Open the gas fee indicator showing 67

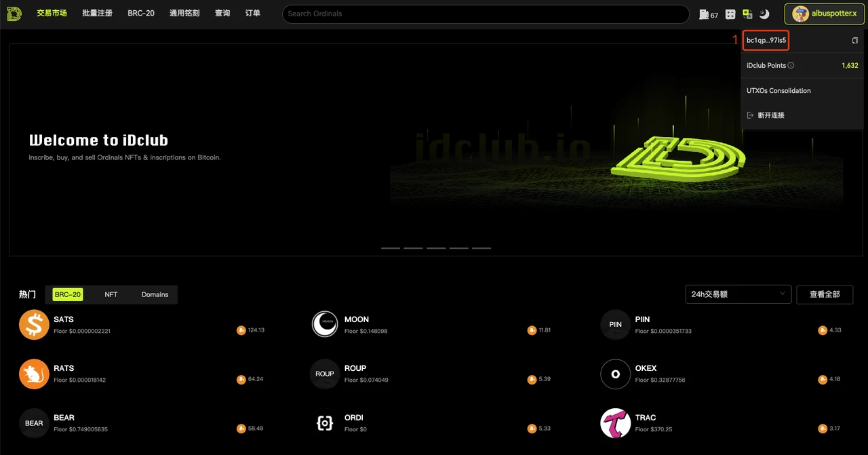click(709, 14)
